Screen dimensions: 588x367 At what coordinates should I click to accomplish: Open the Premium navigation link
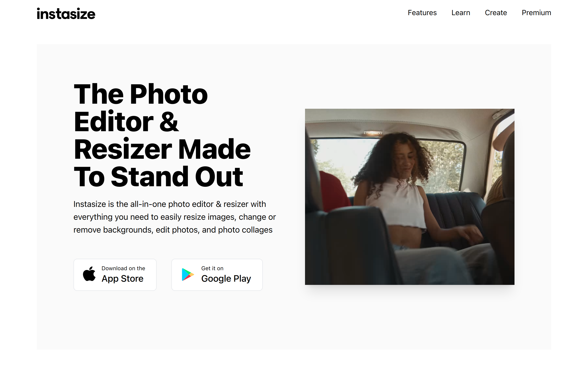pos(536,13)
